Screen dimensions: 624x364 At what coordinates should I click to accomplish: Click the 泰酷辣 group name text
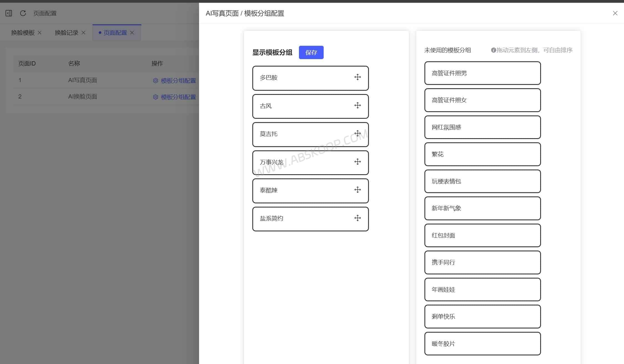[x=268, y=190]
